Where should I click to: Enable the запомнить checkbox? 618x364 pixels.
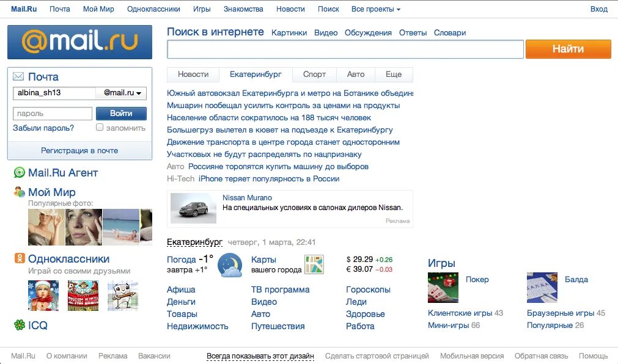[x=99, y=127]
